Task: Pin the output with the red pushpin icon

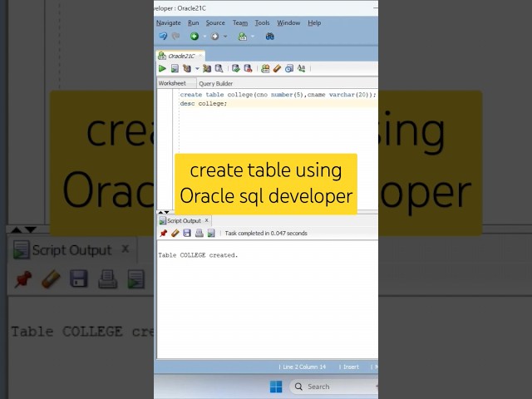Action: [x=163, y=233]
